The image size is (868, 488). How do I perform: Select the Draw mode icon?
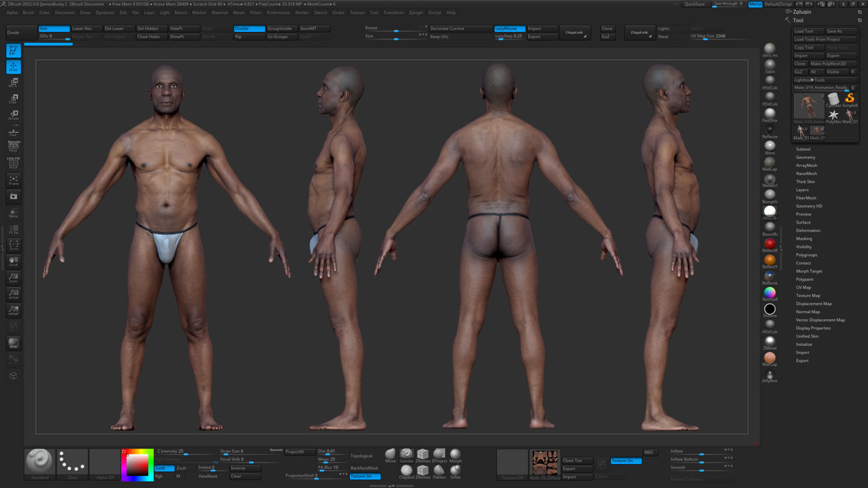point(13,66)
